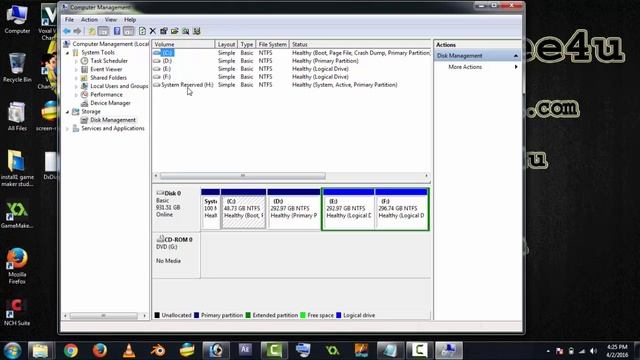Open the Mozilla Firefox desktop shortcut
Image resolution: width=640 pixels, height=360 pixels.
pyautogui.click(x=17, y=266)
